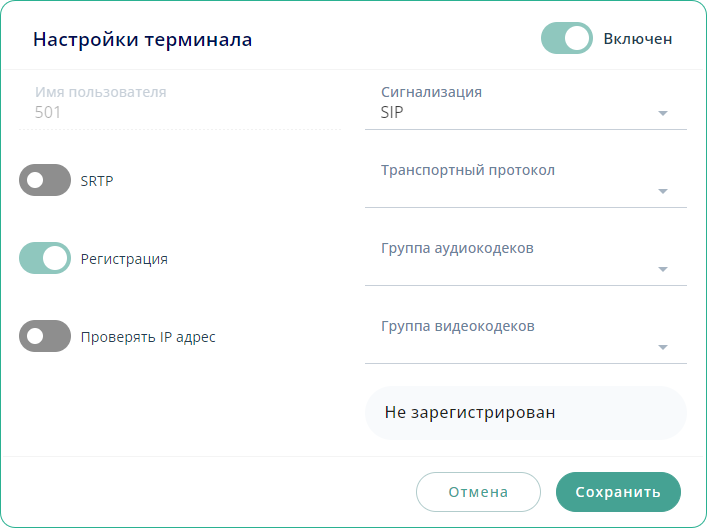Click the SRTP text label

coord(97,181)
